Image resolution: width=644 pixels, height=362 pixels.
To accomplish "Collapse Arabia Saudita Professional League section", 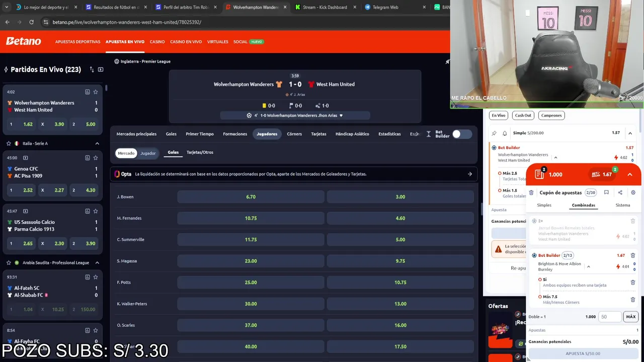I will 97,262.
